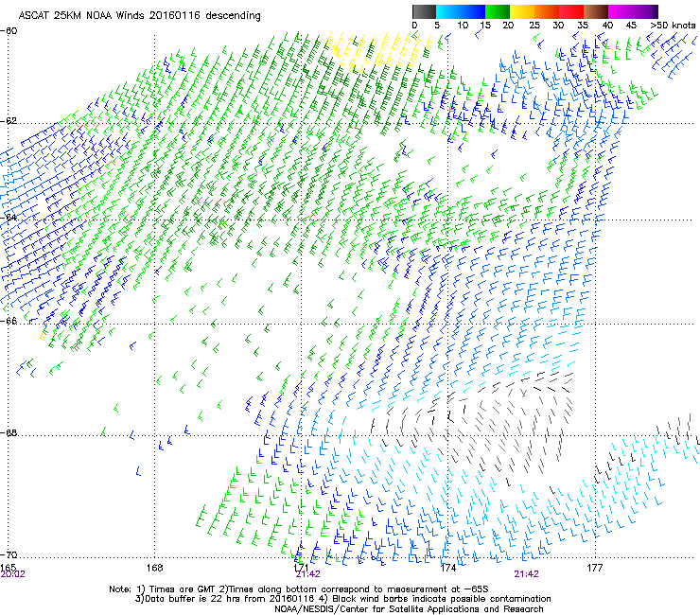Click the '21:42' time label between 174 and 177
Viewport: 700px width, 615px height.
coord(526,574)
